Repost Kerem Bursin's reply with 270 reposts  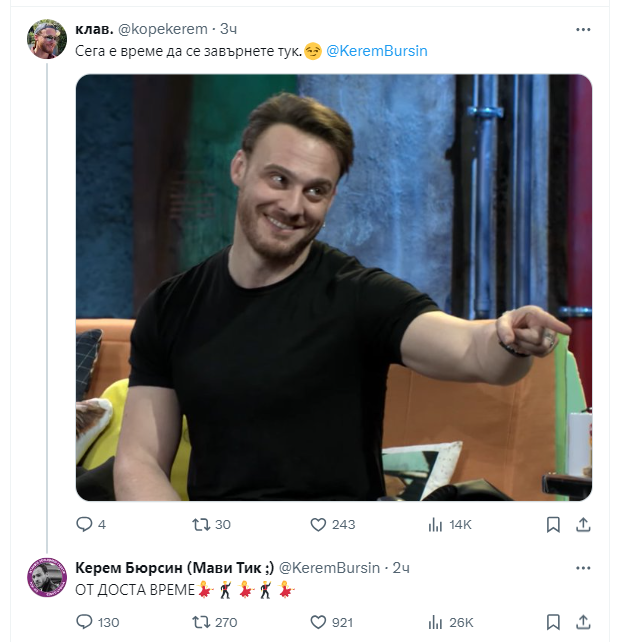click(x=201, y=622)
